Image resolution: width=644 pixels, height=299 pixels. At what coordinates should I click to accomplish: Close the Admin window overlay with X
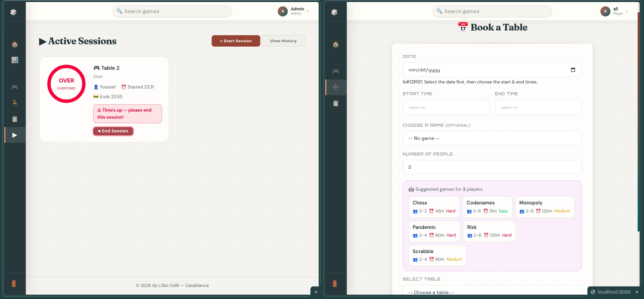coord(316,292)
